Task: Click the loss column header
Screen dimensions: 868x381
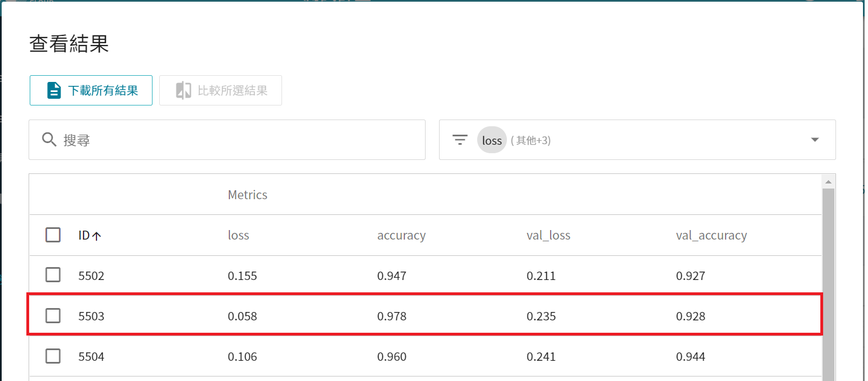Action: click(x=238, y=236)
